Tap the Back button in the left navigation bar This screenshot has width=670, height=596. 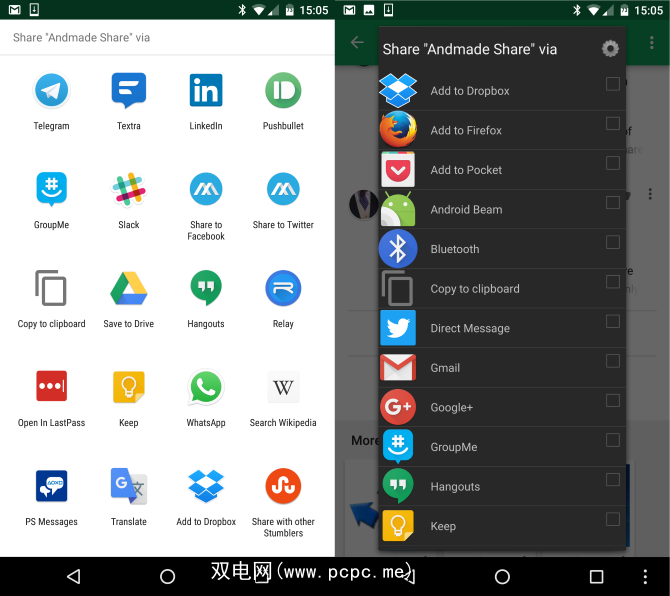(74, 576)
